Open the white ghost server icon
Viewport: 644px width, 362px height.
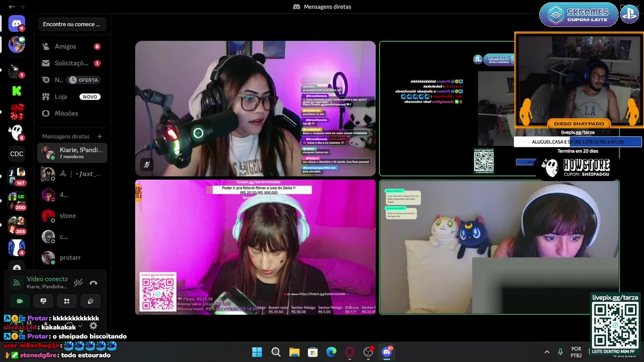click(x=17, y=132)
